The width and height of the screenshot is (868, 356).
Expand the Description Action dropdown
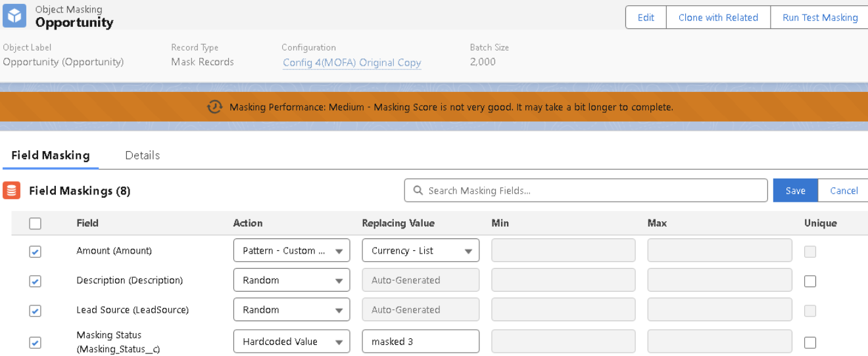[x=291, y=280]
